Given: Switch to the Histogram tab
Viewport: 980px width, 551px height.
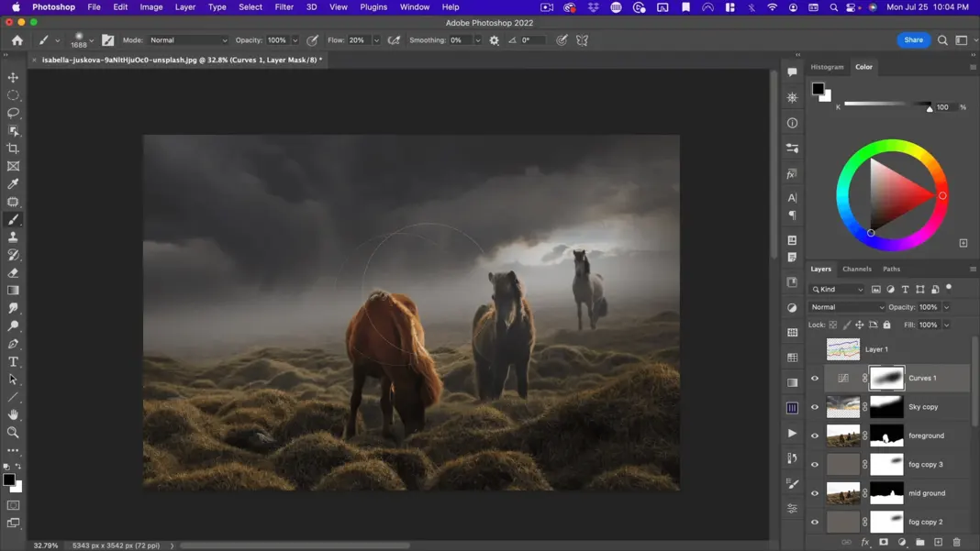Looking at the screenshot, I should 827,67.
